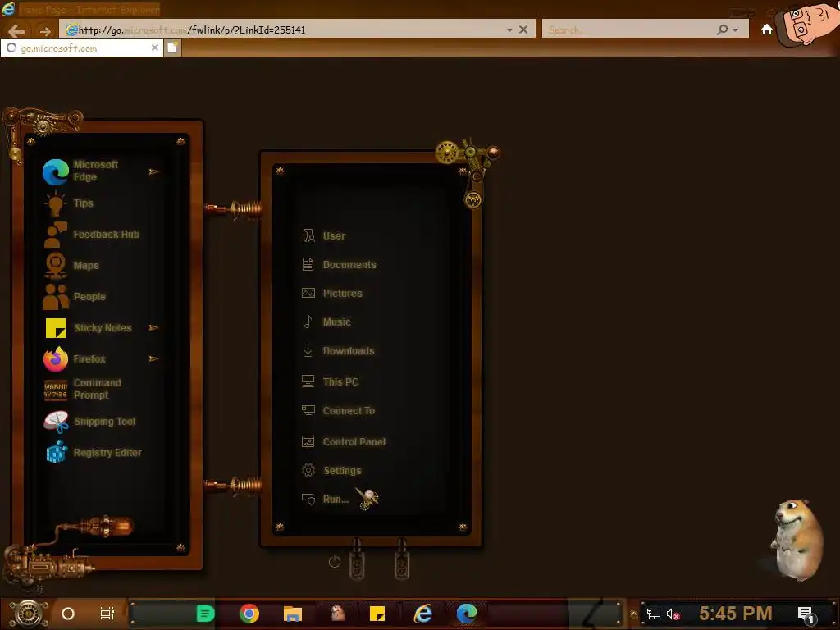The width and height of the screenshot is (840, 630).
Task: Open Settings from start menu
Action: (331, 471)
